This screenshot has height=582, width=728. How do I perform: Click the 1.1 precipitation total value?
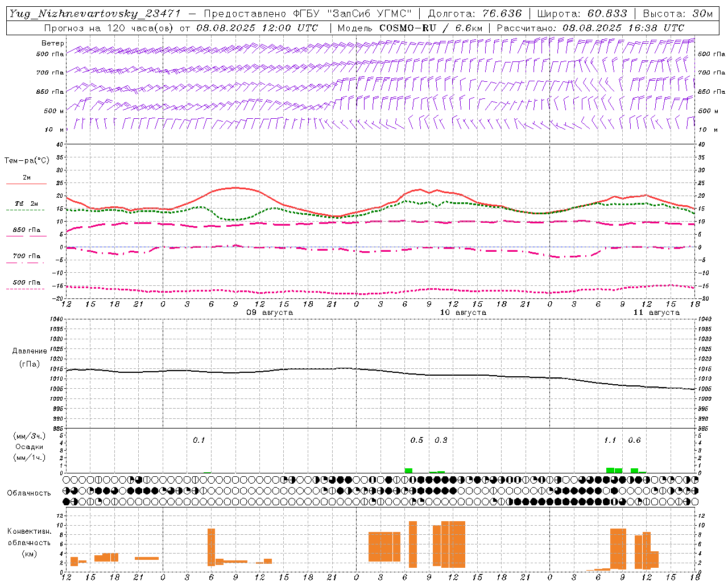(x=610, y=440)
